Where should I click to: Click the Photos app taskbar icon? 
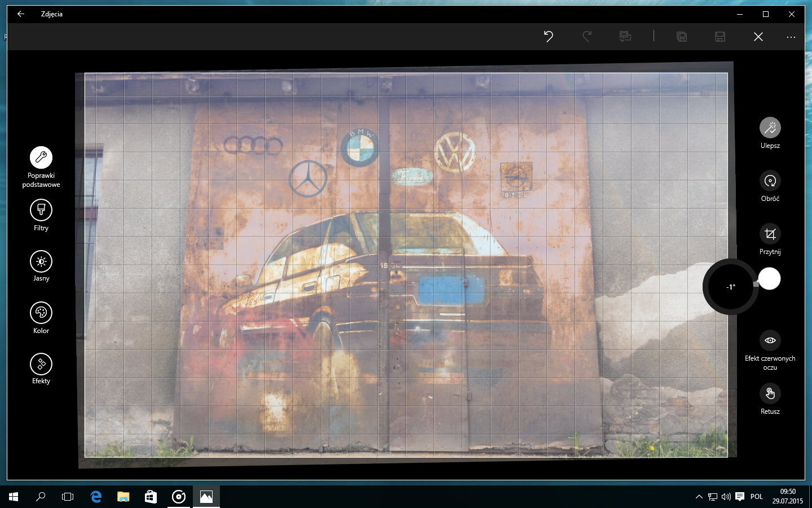tap(206, 497)
